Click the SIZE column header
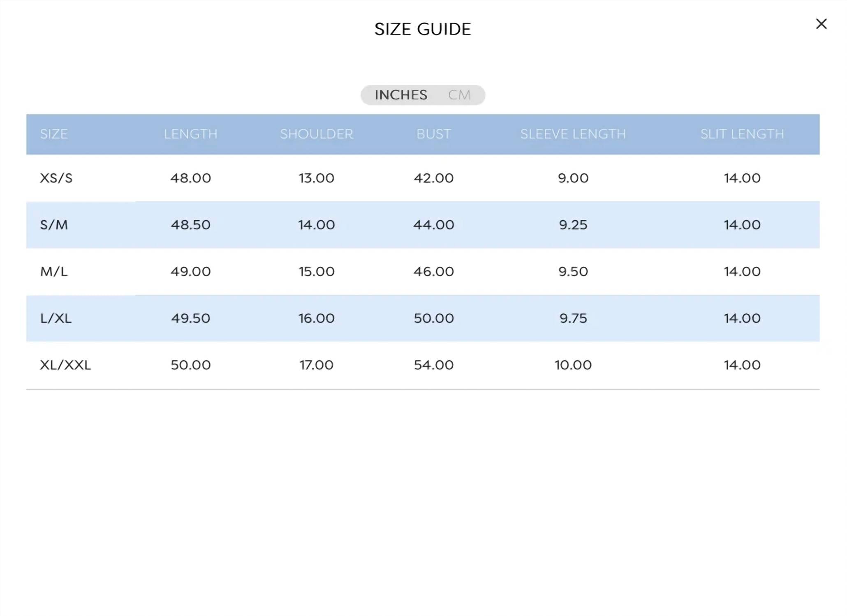 (54, 134)
